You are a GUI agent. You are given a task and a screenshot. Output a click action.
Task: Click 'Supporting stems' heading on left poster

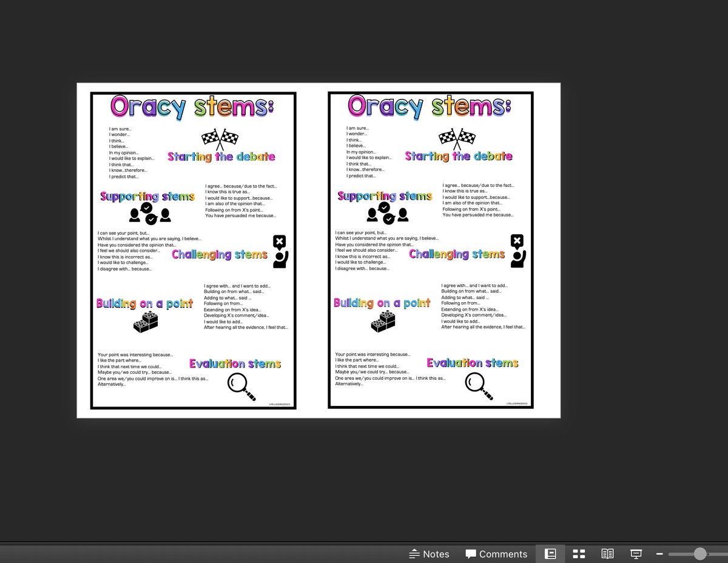147,197
